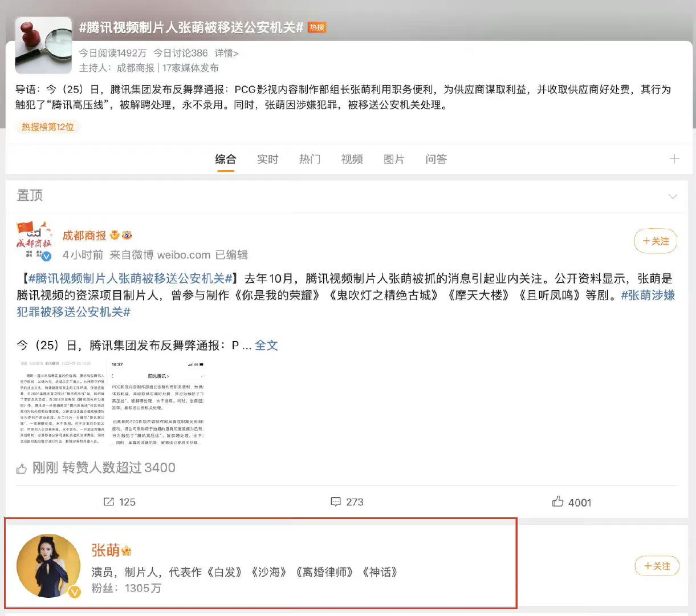Viewport: 696px width, 616px height.
Task: Open topic details via 详情>
Action: point(226,53)
